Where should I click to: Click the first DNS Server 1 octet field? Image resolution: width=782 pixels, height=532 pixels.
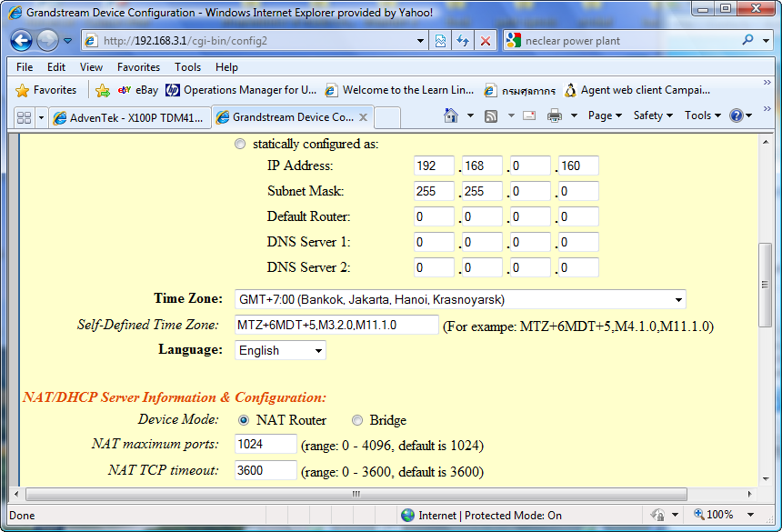(x=434, y=242)
